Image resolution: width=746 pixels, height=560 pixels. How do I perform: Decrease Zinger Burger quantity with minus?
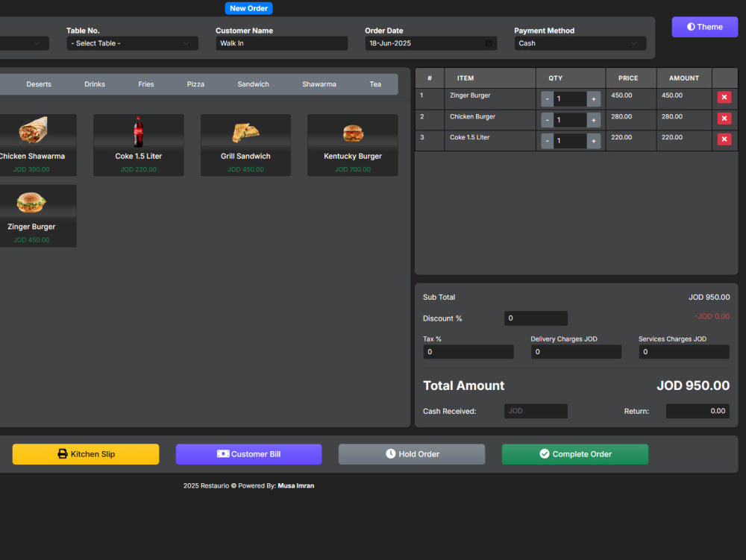point(547,99)
